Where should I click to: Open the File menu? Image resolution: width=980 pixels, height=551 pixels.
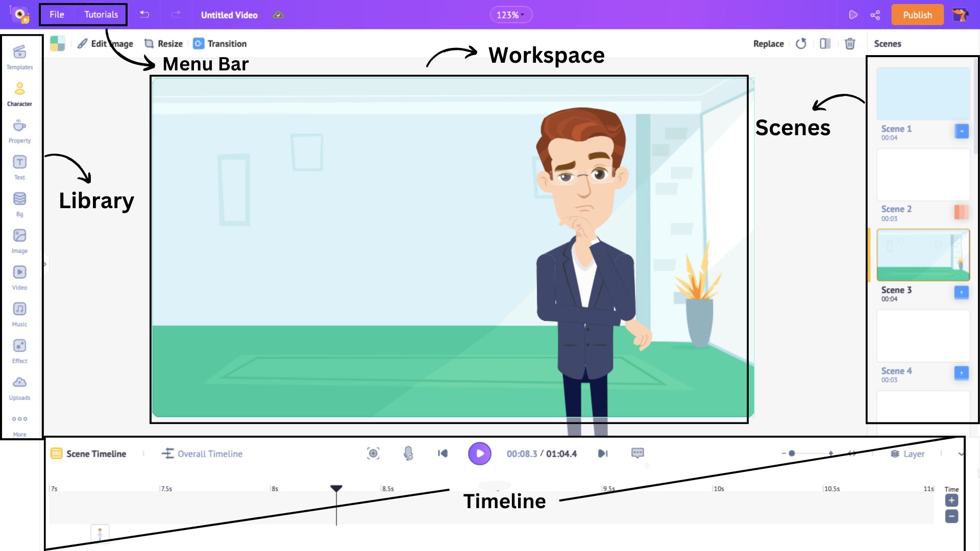tap(57, 15)
